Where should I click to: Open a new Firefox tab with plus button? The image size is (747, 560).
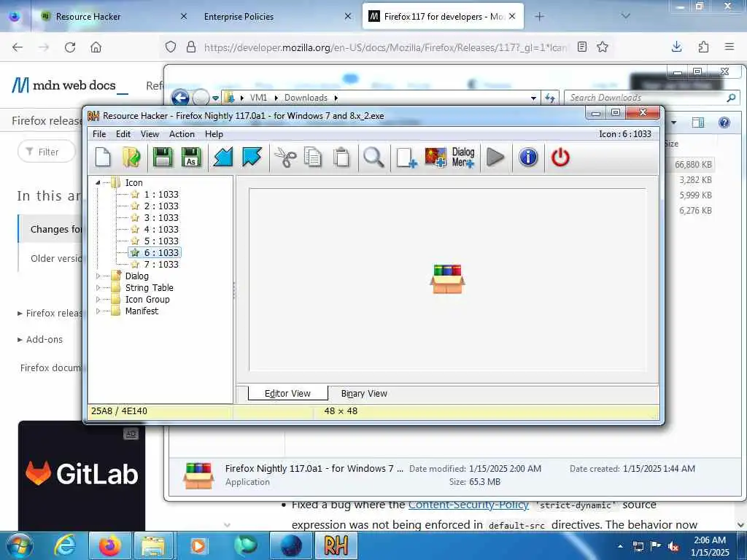539,17
